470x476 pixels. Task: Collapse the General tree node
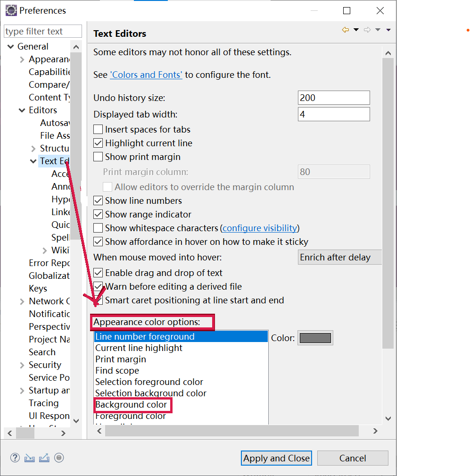coord(10,46)
